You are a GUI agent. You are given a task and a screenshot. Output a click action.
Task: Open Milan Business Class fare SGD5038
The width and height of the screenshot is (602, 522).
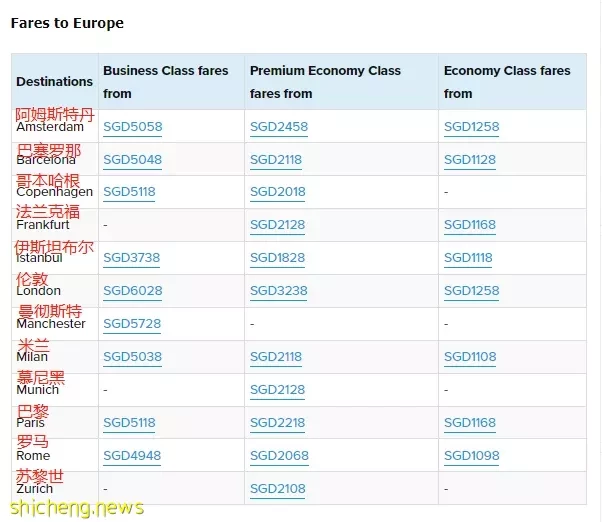[132, 357]
